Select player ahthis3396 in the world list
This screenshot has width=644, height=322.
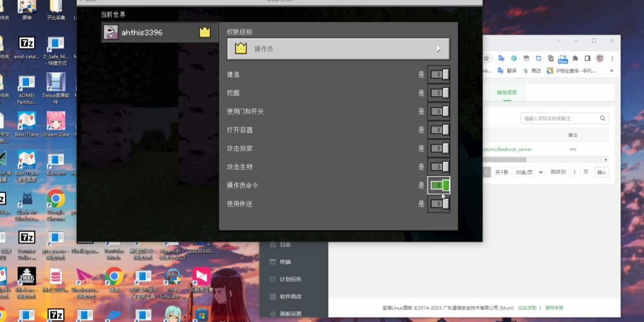(x=159, y=32)
